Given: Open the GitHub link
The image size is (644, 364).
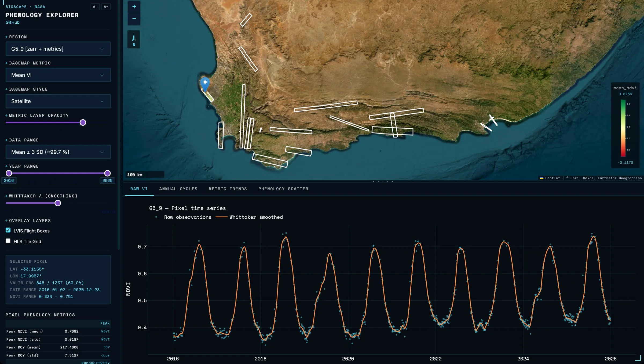Looking at the screenshot, I should [13, 22].
